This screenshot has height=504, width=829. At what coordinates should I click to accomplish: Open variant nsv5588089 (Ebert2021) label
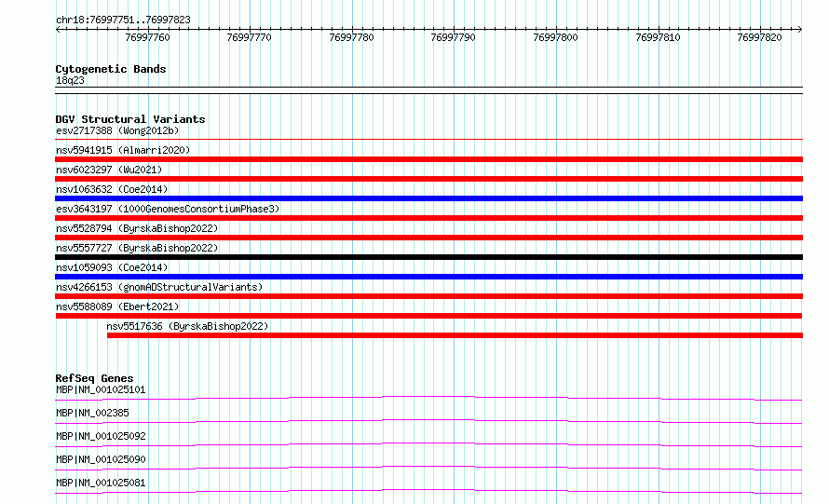pos(117,306)
